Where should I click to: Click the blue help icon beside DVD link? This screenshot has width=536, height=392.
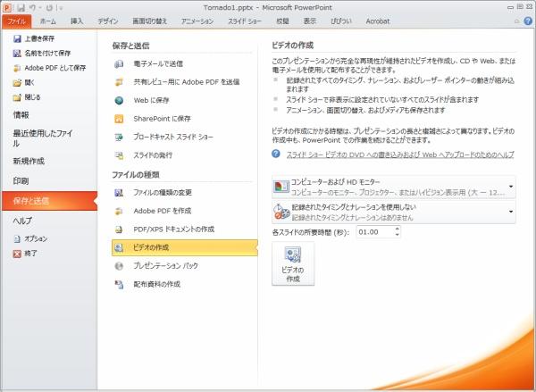[x=276, y=154]
